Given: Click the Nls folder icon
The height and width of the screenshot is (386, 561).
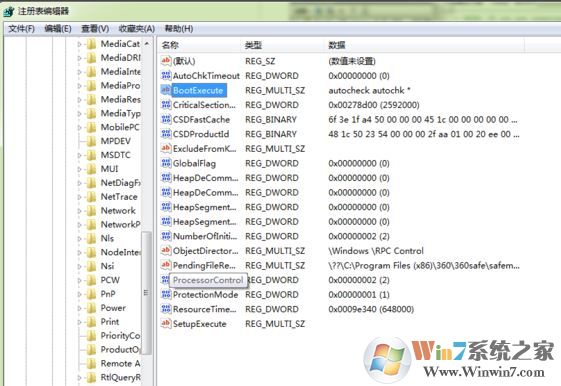Looking at the screenshot, I should click(x=92, y=239).
